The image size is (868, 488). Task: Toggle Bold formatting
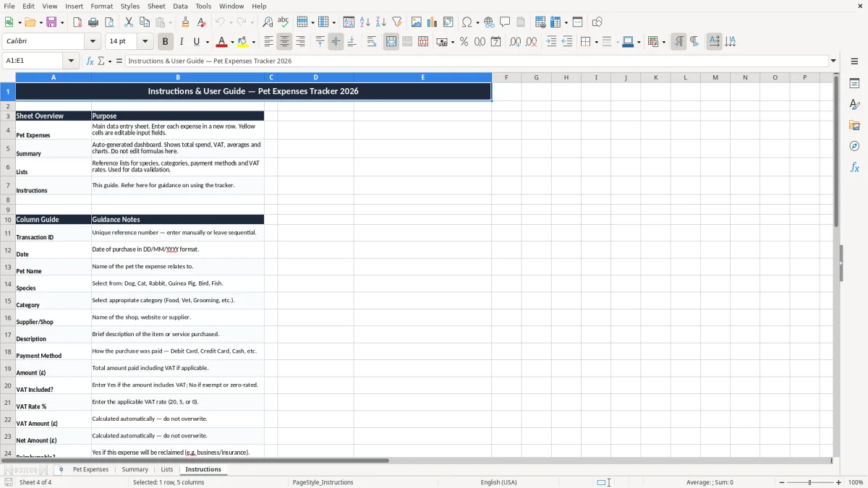[166, 42]
